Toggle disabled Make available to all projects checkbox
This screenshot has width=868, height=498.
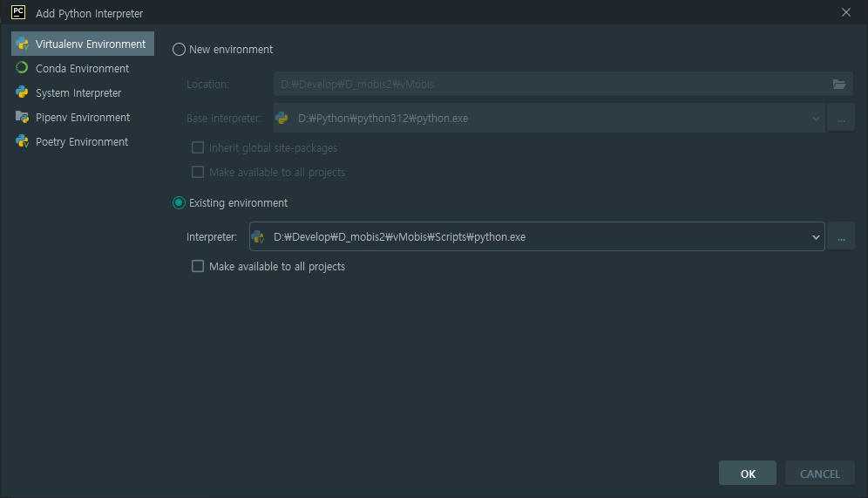pyautogui.click(x=198, y=172)
